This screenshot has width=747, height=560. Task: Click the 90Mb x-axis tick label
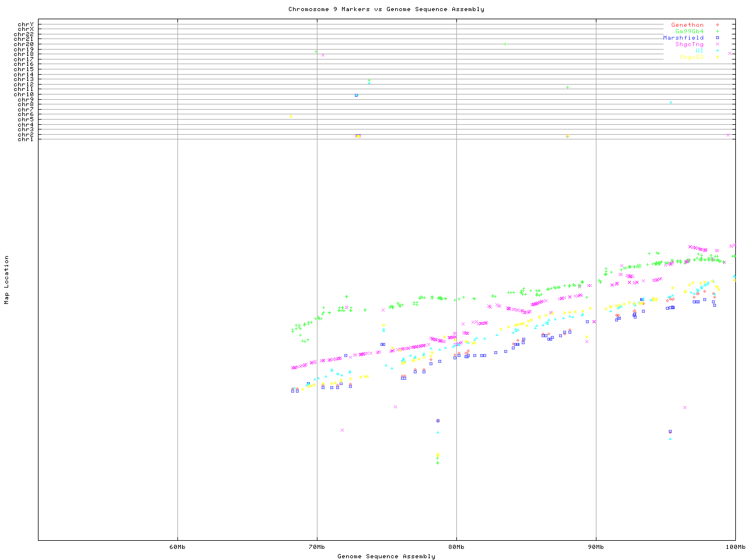coord(596,547)
